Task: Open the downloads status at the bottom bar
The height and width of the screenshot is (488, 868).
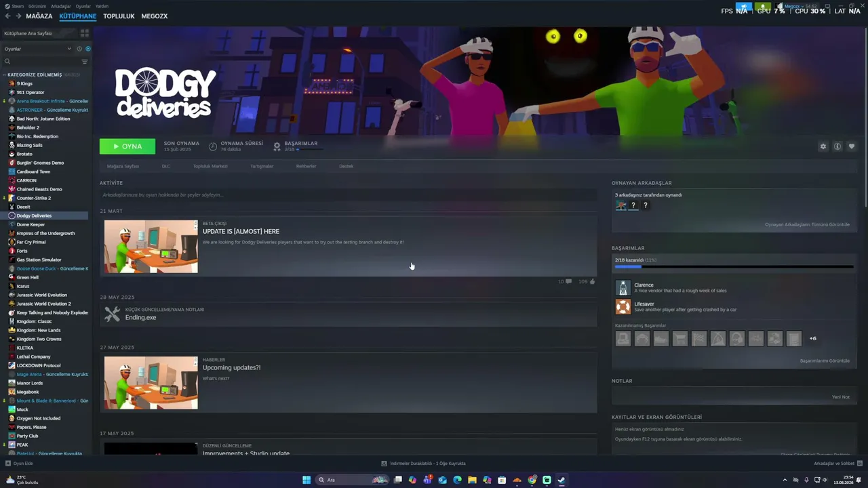Action: click(424, 464)
